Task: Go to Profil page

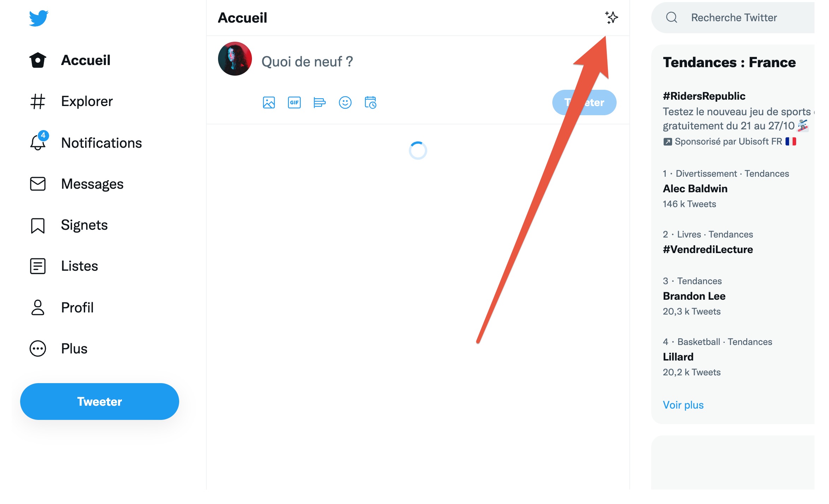Action: click(61, 307)
